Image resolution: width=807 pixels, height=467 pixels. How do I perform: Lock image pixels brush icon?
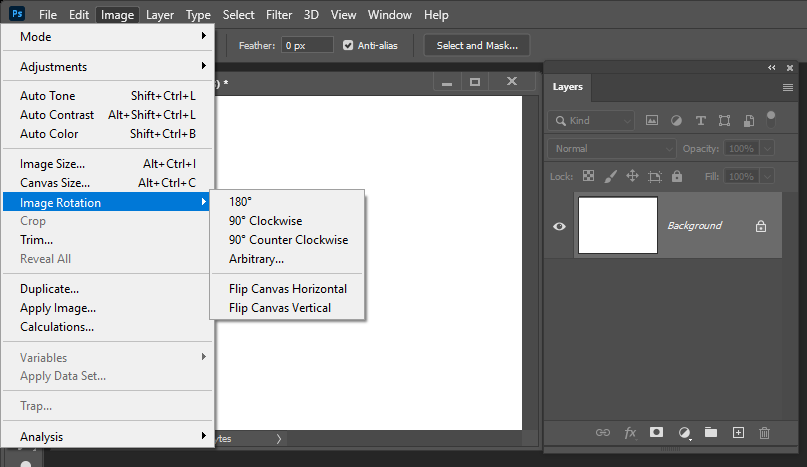pyautogui.click(x=610, y=176)
